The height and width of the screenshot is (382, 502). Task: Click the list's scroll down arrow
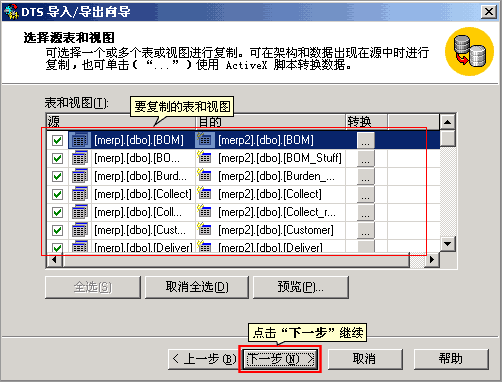pos(448,244)
